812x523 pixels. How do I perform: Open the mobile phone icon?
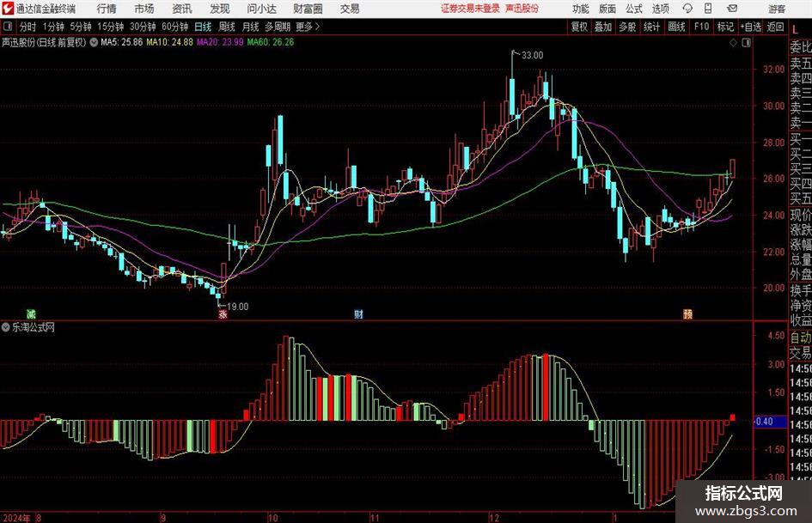point(708,9)
